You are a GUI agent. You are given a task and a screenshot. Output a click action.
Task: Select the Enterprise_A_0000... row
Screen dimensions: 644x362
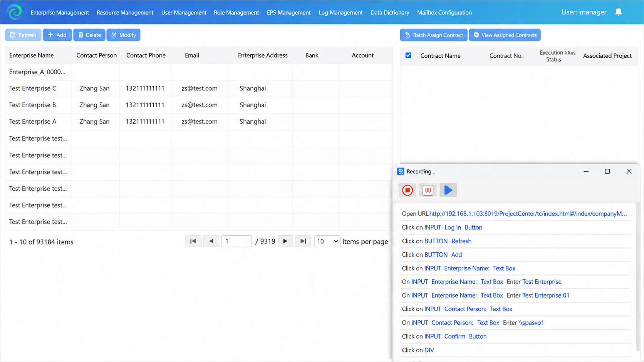199,72
